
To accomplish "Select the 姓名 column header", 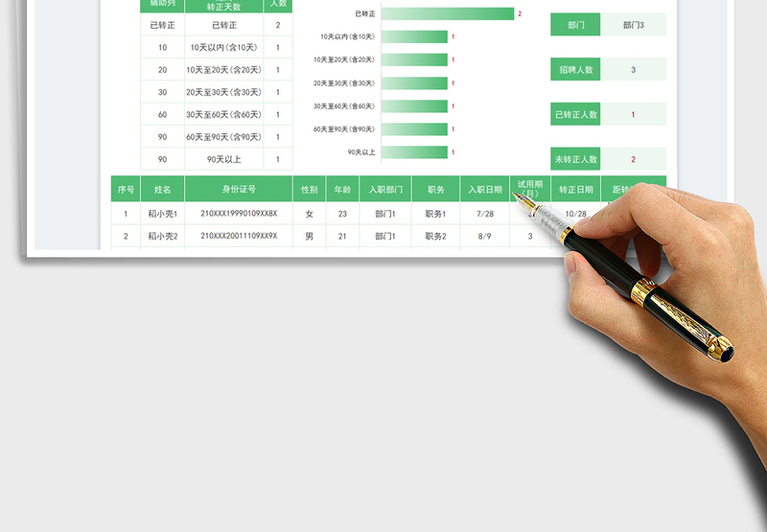I will pyautogui.click(x=163, y=190).
